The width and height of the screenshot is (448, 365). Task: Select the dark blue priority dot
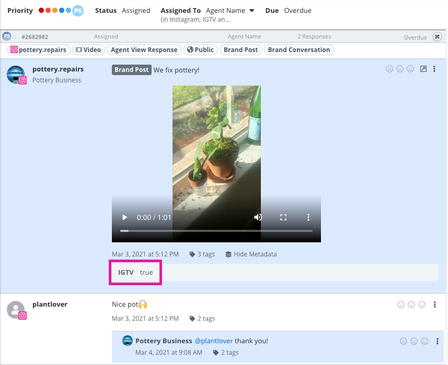click(62, 10)
